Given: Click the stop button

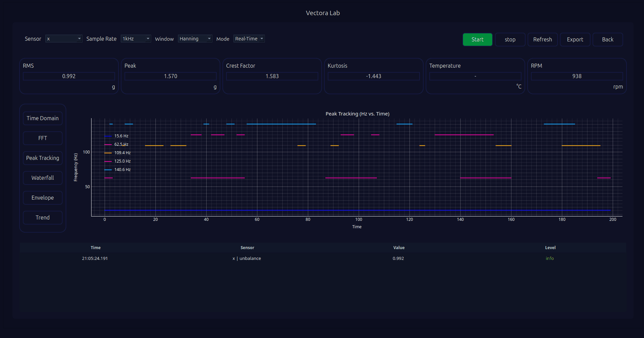Looking at the screenshot, I should click(x=510, y=39).
